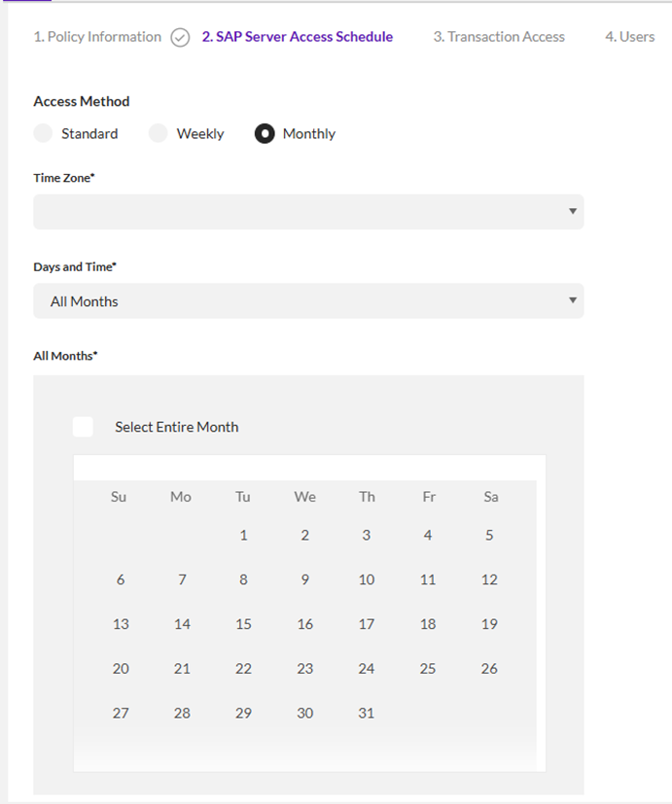The width and height of the screenshot is (672, 804).
Task: Select day 15 on the calendar
Action: (x=243, y=624)
